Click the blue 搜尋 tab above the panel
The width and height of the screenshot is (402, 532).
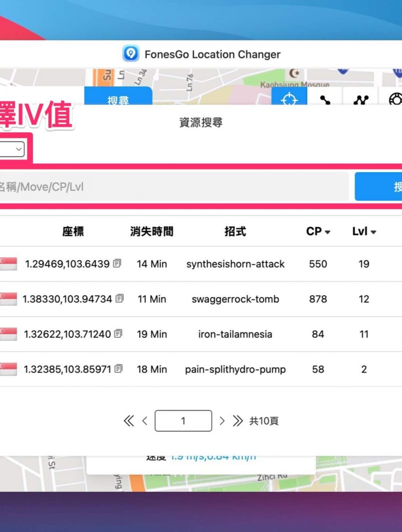point(118,99)
